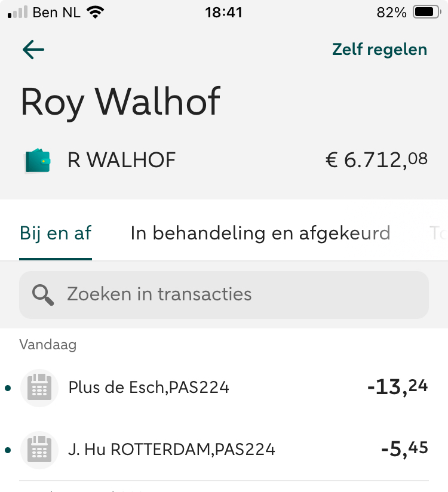The width and height of the screenshot is (448, 492).
Task: Tap the magnifying glass search icon
Action: [x=43, y=294]
